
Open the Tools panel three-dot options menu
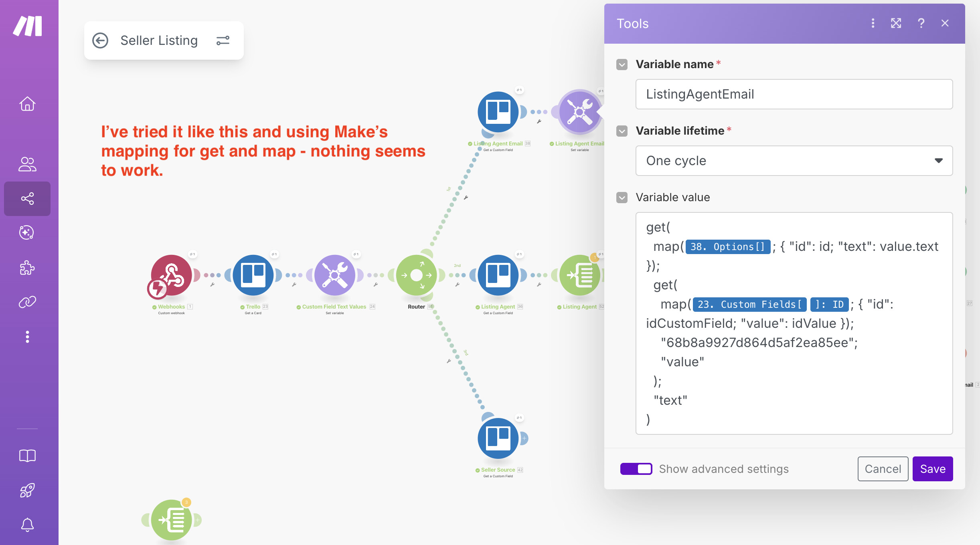tap(873, 23)
